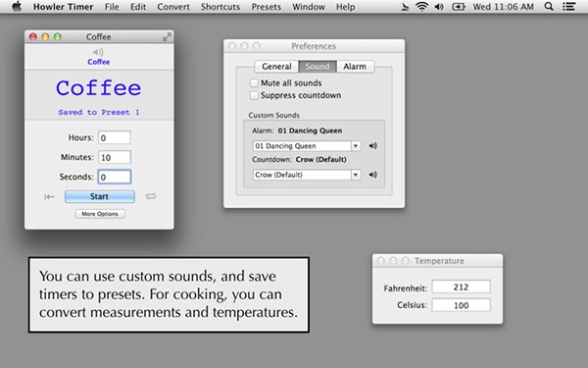Preview the Crow countdown sound speaker icon

pyautogui.click(x=372, y=175)
